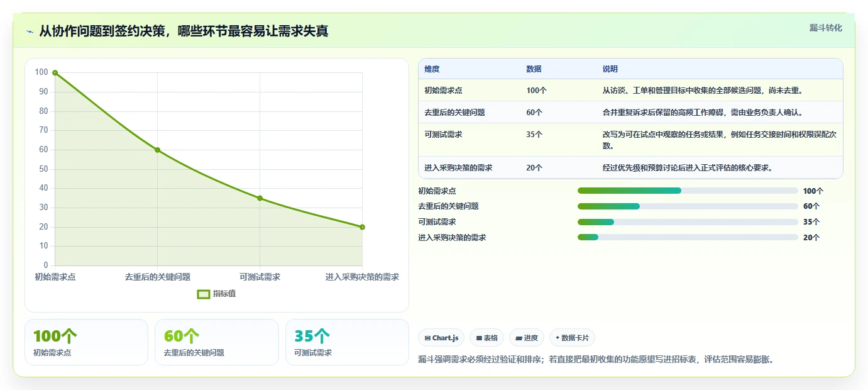Click the 说明 column header
868x390 pixels.
tap(610, 69)
